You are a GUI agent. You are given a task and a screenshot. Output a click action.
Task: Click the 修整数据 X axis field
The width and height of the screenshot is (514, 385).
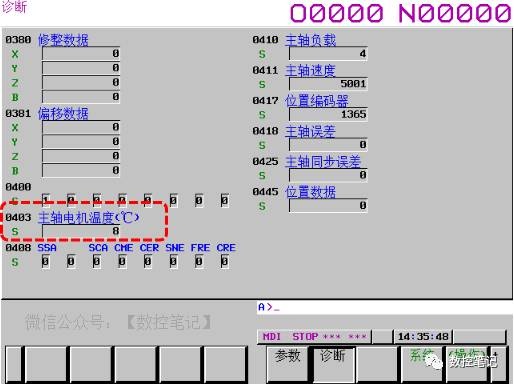tap(81, 54)
